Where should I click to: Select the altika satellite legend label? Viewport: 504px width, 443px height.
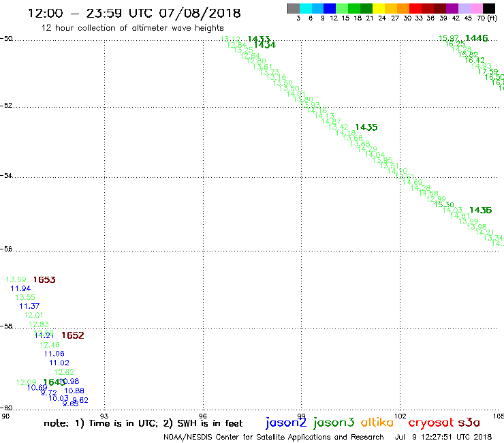(377, 423)
